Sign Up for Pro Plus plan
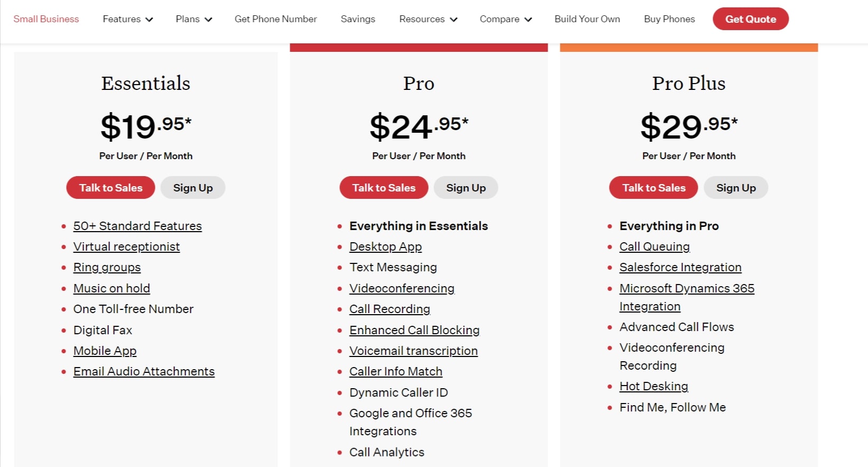This screenshot has width=868, height=467. (x=735, y=188)
